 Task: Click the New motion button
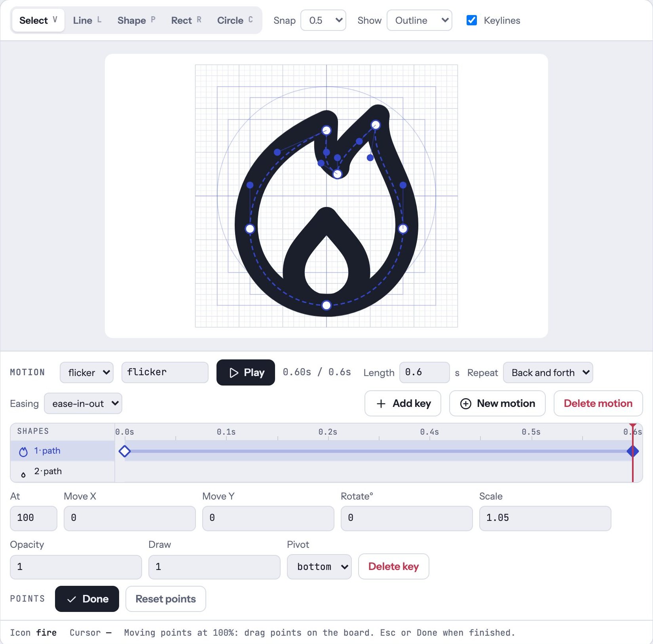point(497,403)
